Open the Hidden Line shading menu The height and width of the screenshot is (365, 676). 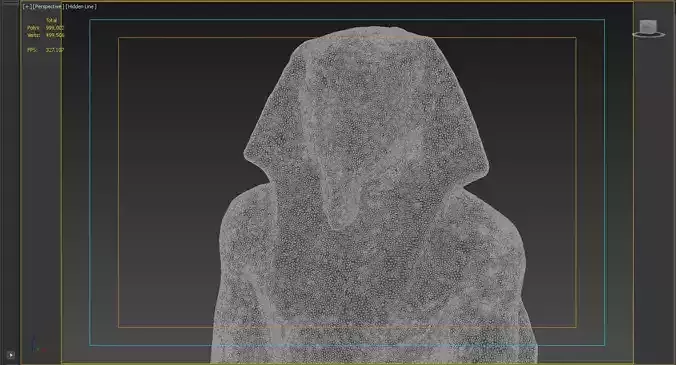pyautogui.click(x=81, y=6)
